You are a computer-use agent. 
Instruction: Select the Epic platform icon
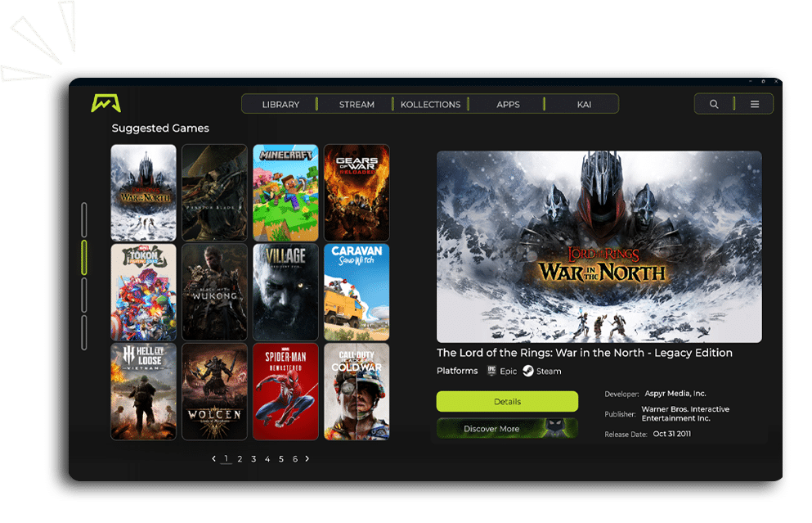click(x=491, y=371)
